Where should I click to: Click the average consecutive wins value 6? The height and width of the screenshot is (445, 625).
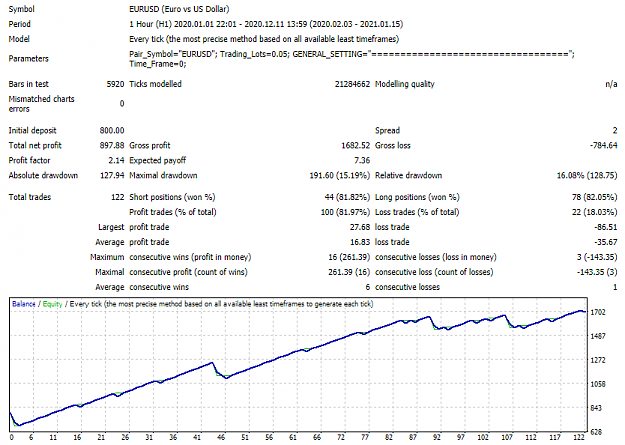coord(368,287)
